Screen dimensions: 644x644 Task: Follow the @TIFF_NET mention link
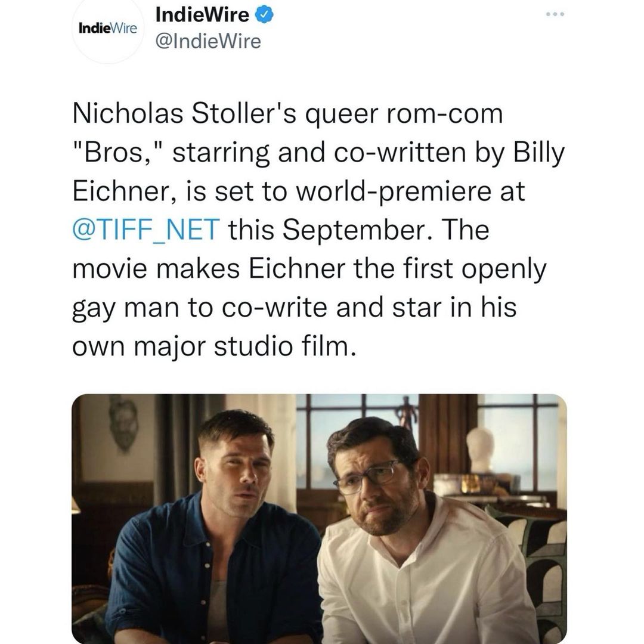(146, 230)
